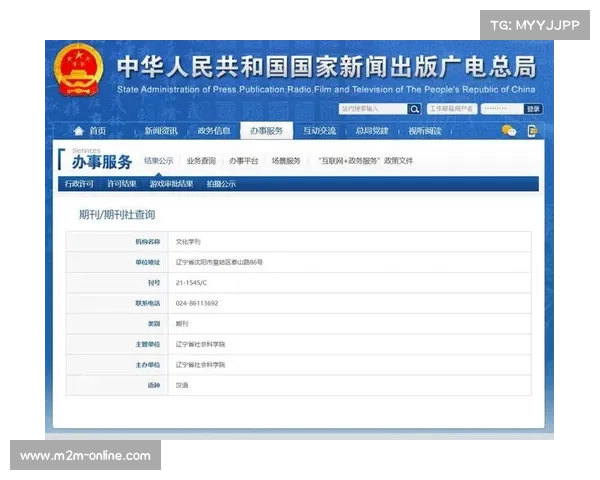The width and height of the screenshot is (600, 480).
Task: Click the 汉语 value cell
Action: click(349, 385)
